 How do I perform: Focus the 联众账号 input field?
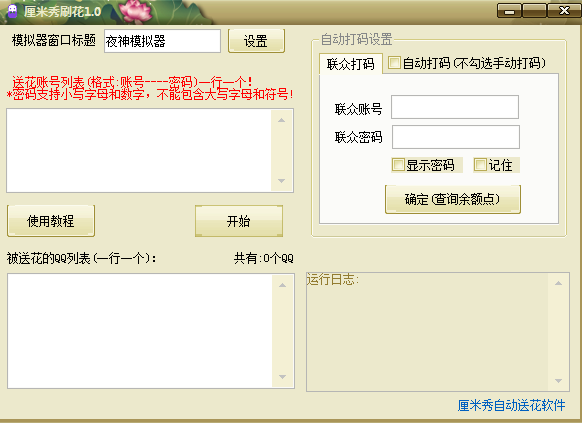(x=455, y=107)
